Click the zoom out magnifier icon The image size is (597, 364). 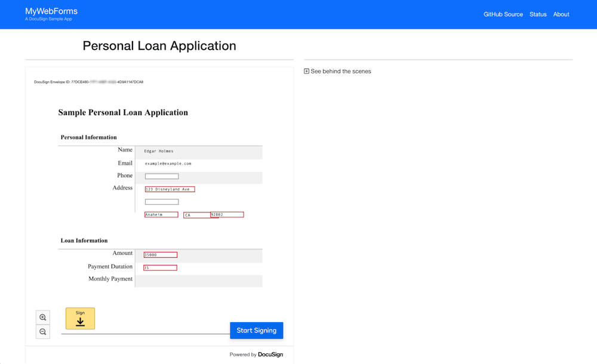[42, 331]
